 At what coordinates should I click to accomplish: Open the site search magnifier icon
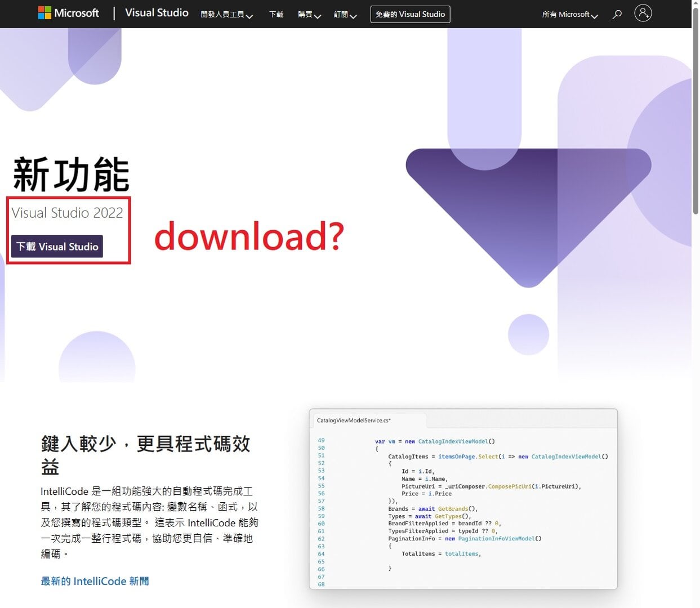[617, 14]
